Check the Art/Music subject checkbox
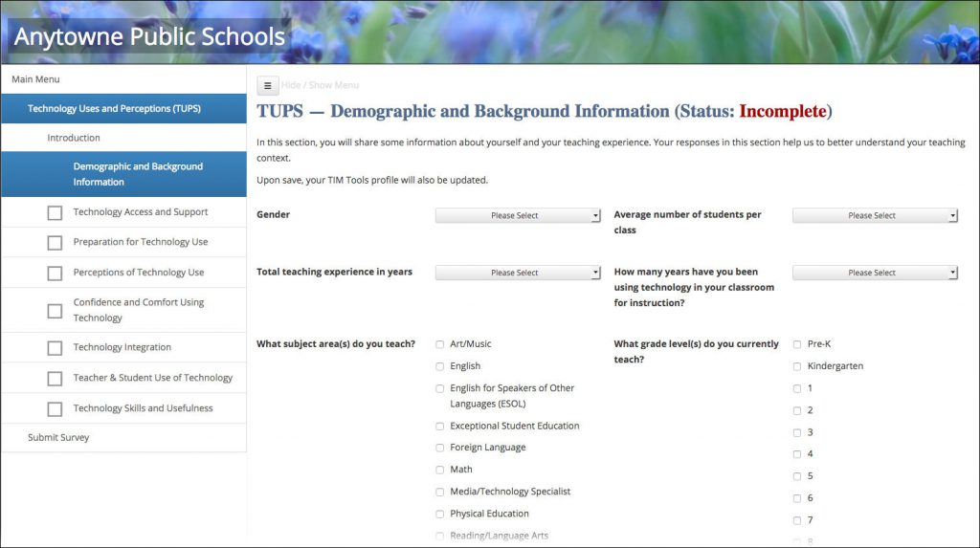Screen dimensions: 980x548 point(440,344)
